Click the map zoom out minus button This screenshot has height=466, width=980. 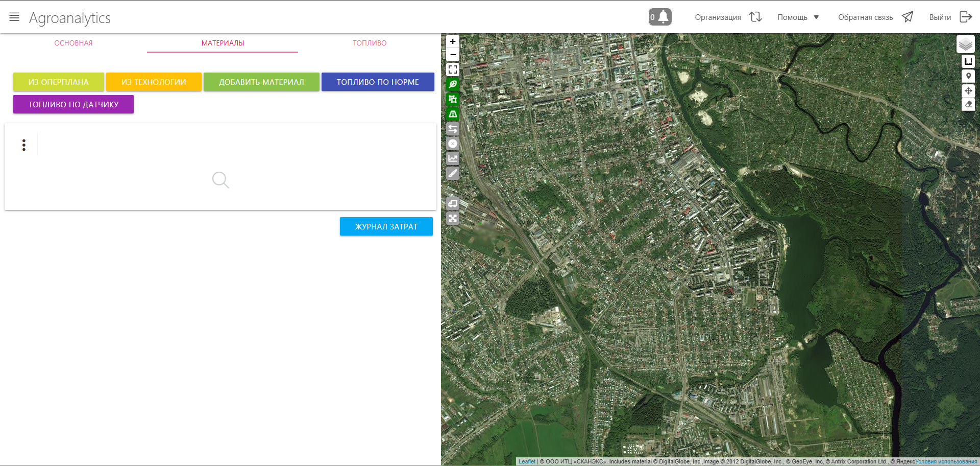coord(453,55)
